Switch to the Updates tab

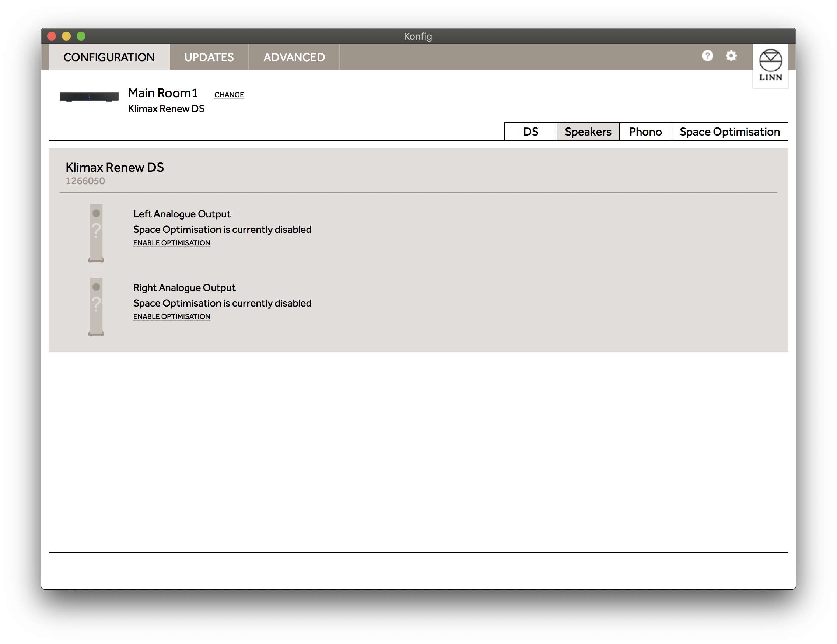click(209, 57)
